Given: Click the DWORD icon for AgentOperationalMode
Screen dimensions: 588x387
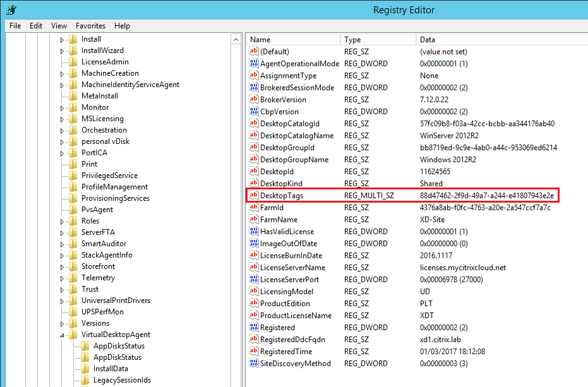Looking at the screenshot, I should click(x=254, y=63).
